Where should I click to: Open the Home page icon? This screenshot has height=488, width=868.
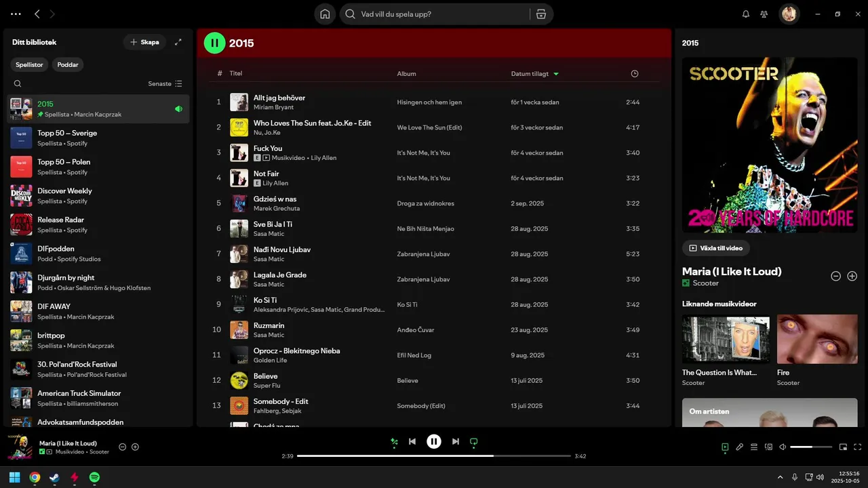[x=325, y=14]
